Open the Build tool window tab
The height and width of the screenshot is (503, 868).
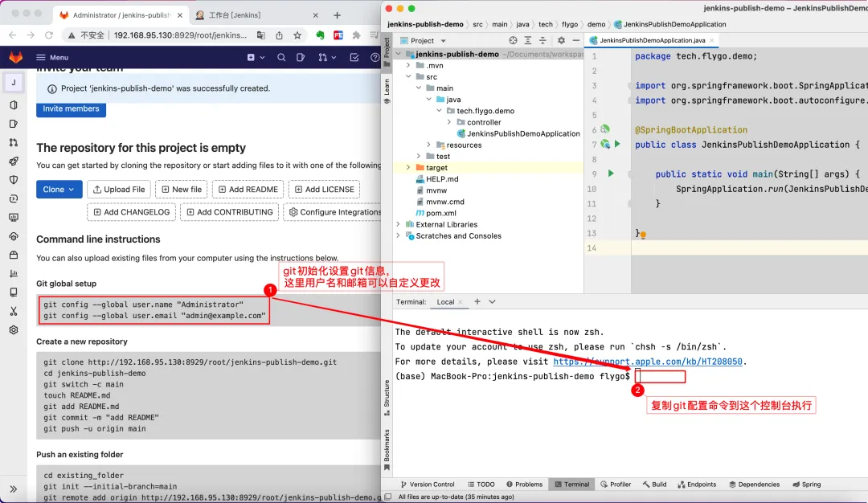point(654,485)
